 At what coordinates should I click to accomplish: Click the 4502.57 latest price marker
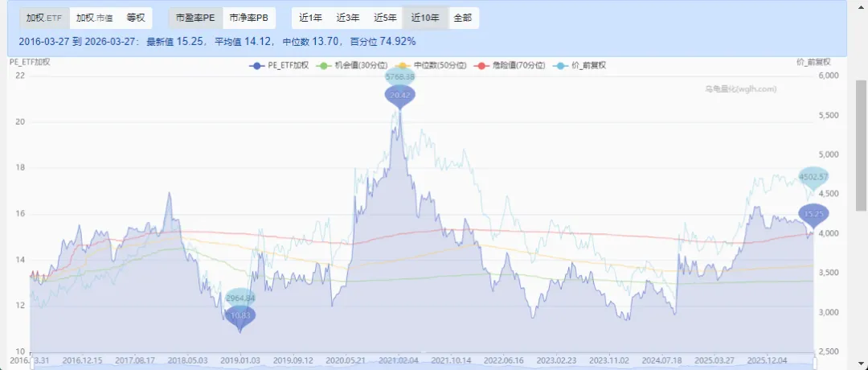click(x=813, y=177)
